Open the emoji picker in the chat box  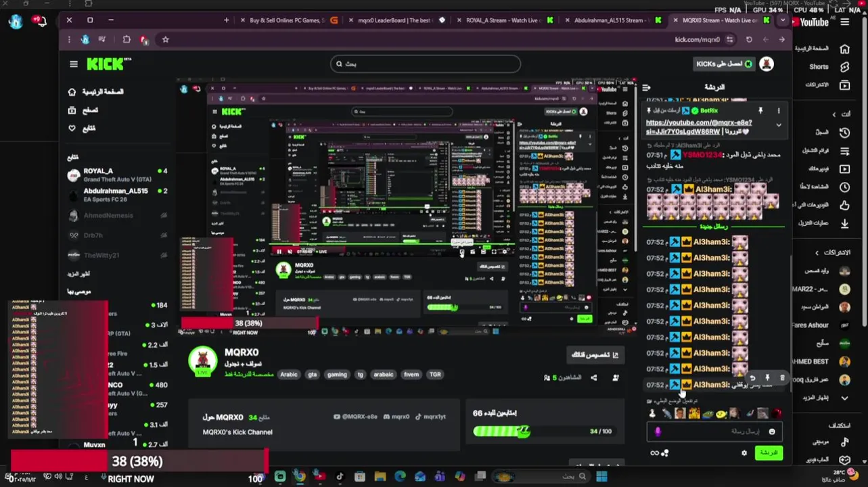pos(771,432)
